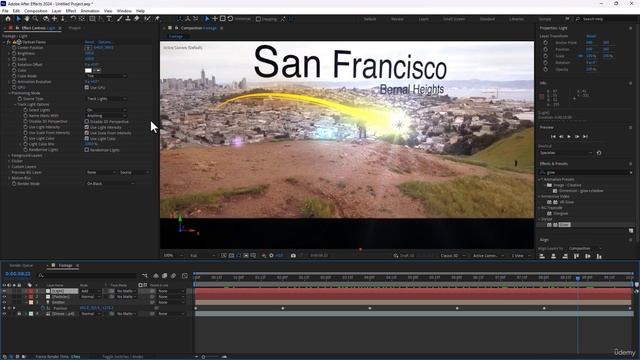This screenshot has width=640, height=360.
Task: Jump to first frame in Preview panel
Action: point(553,136)
